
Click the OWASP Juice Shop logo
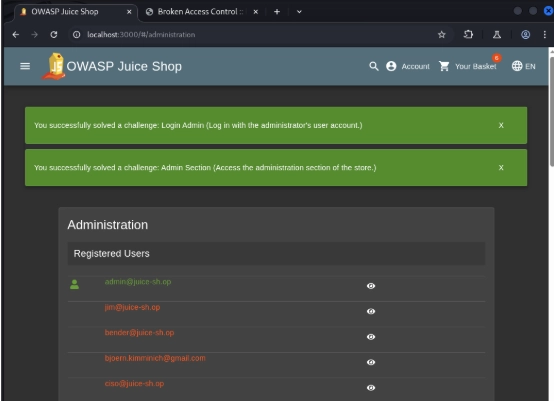click(54, 66)
